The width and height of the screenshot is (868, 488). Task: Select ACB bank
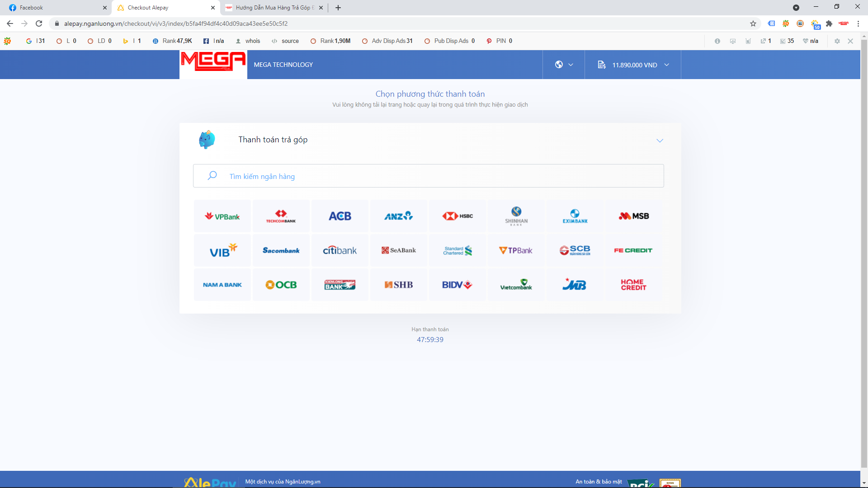[x=340, y=216]
